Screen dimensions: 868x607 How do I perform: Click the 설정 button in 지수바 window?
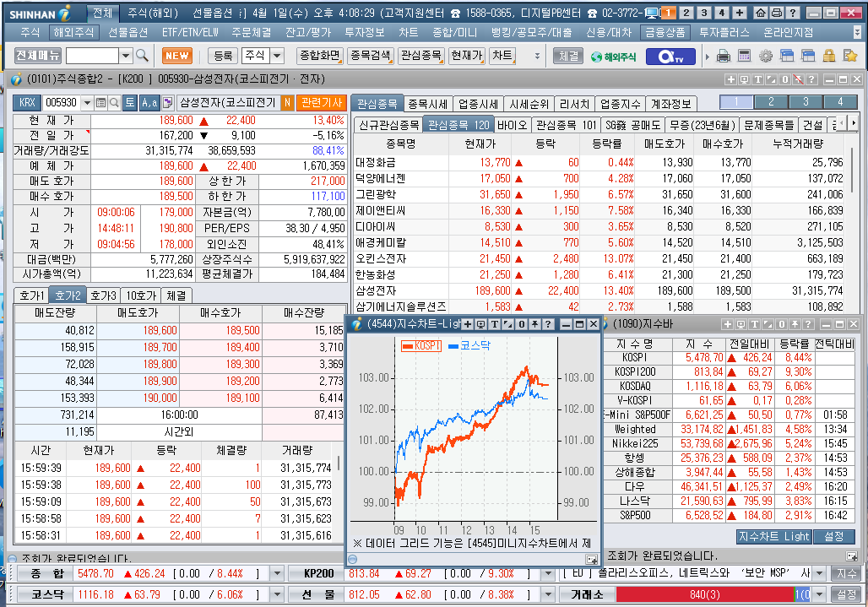833,536
